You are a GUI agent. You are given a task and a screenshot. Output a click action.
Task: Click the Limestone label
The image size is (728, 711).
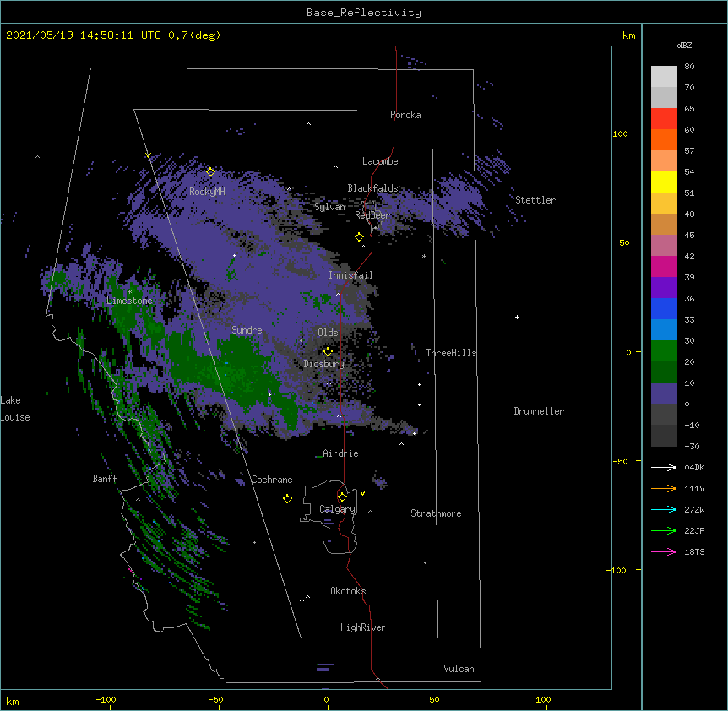pos(129,301)
